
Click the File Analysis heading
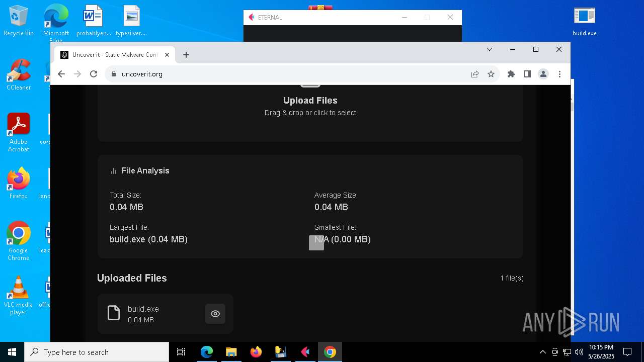tap(145, 171)
